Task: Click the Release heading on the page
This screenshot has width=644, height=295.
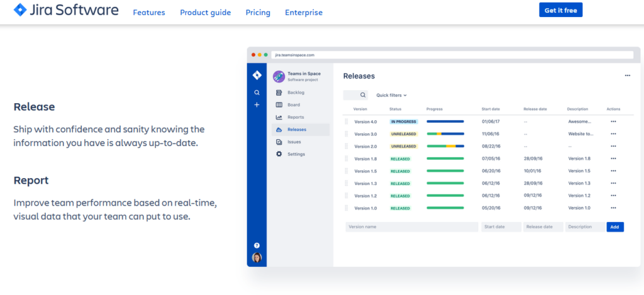Action: (34, 107)
